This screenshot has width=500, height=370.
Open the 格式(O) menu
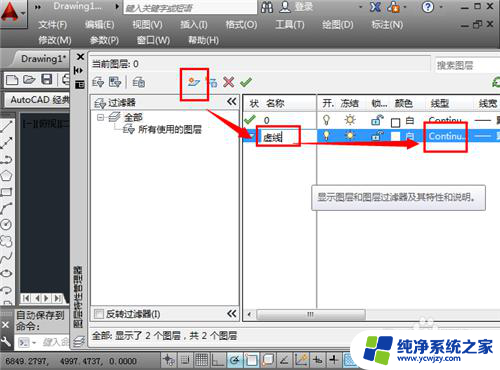pyautogui.click(x=241, y=25)
